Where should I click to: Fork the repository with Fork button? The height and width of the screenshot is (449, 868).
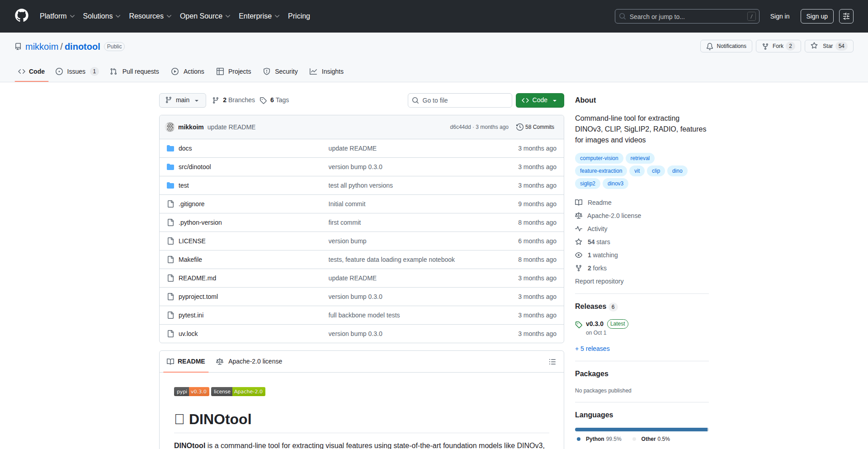tap(778, 46)
